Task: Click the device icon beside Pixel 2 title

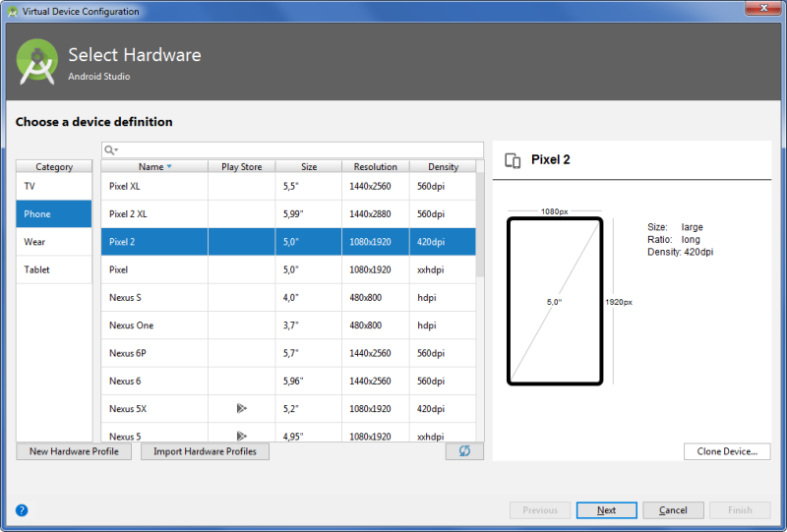Action: [x=513, y=160]
